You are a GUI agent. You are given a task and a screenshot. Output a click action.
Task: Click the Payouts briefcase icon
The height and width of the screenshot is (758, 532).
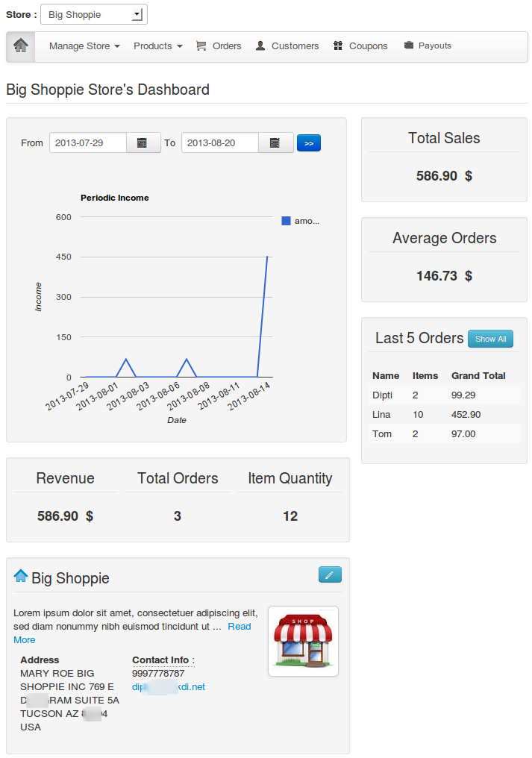(x=408, y=46)
